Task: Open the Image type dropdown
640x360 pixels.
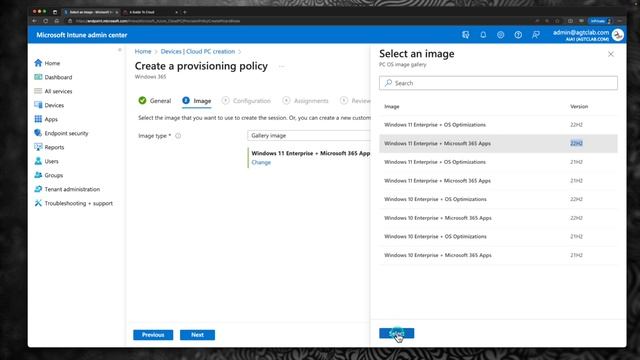Action: (308, 136)
